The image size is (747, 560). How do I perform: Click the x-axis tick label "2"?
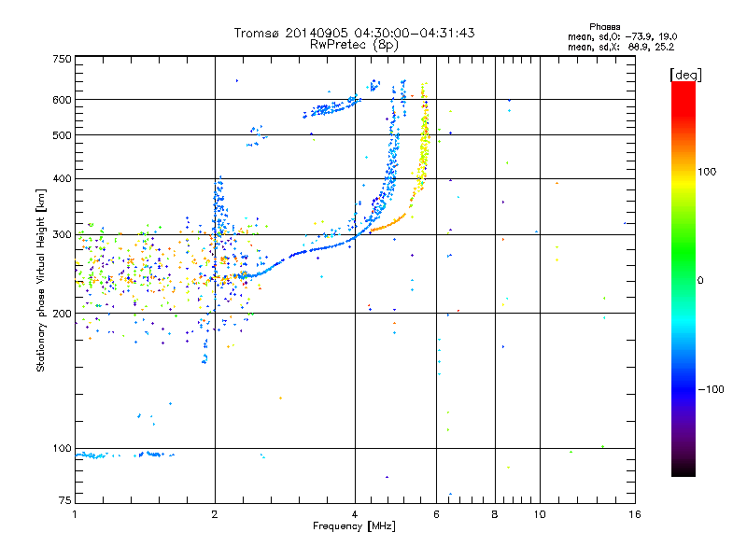215,514
